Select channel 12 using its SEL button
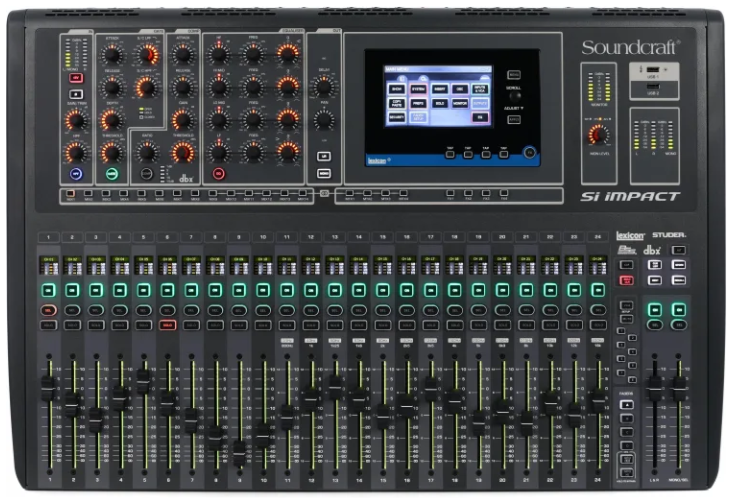Viewport: 735px width, 498px height. click(x=311, y=310)
